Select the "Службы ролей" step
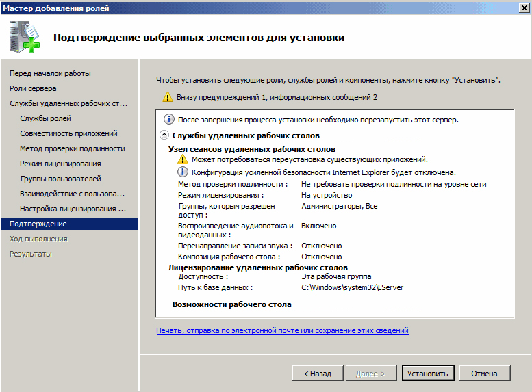 (45, 118)
